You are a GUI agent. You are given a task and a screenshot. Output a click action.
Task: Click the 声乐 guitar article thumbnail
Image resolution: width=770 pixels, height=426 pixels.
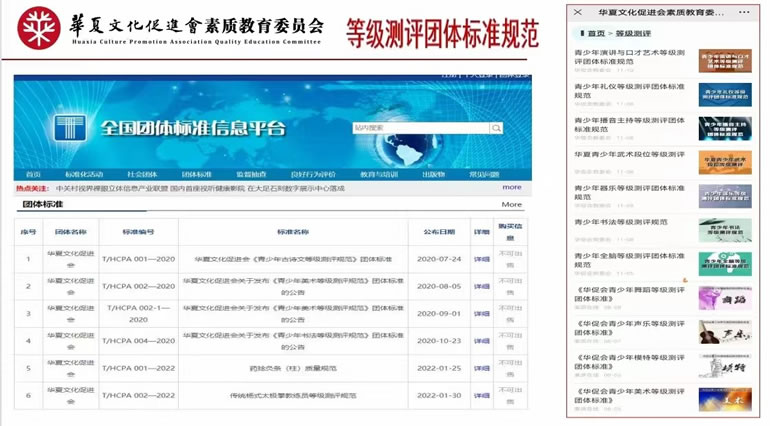point(725,332)
